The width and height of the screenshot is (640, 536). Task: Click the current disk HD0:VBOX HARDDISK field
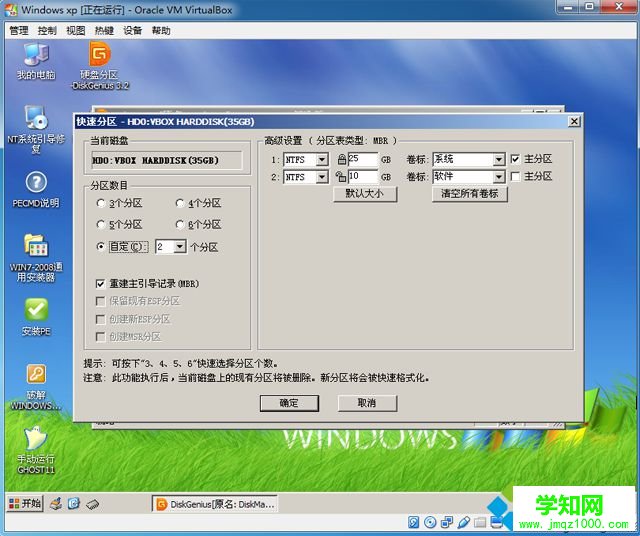click(x=167, y=160)
